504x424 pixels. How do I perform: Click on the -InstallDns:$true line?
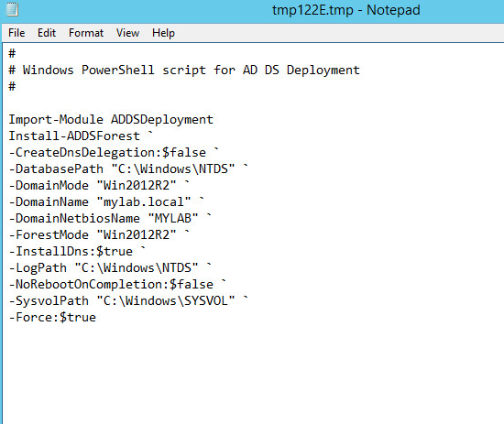[x=77, y=251]
